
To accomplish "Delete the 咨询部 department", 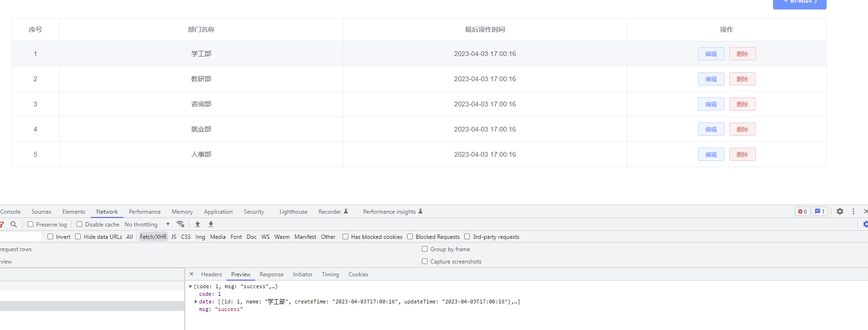I will [x=743, y=104].
